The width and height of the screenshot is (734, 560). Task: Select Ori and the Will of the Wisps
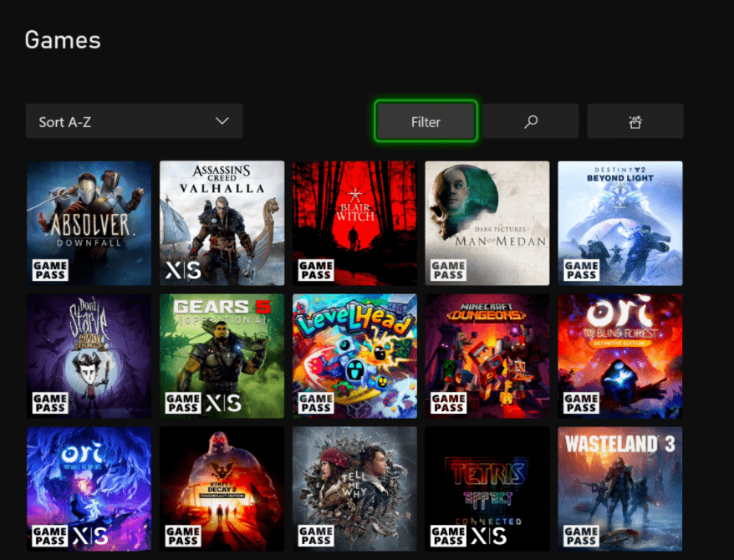pyautogui.click(x=89, y=489)
